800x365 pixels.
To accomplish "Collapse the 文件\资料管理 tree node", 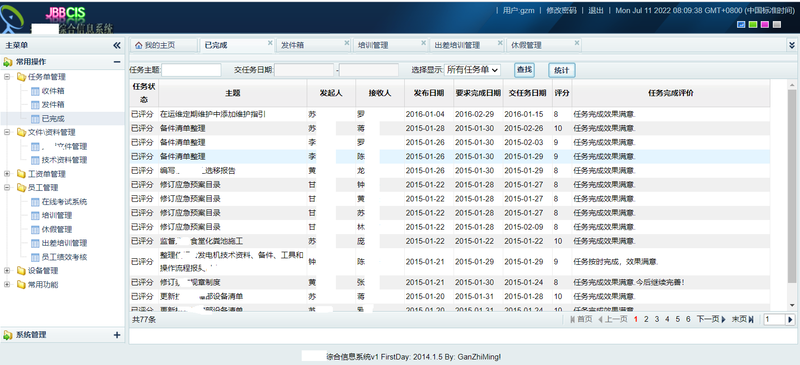I will (x=7, y=133).
